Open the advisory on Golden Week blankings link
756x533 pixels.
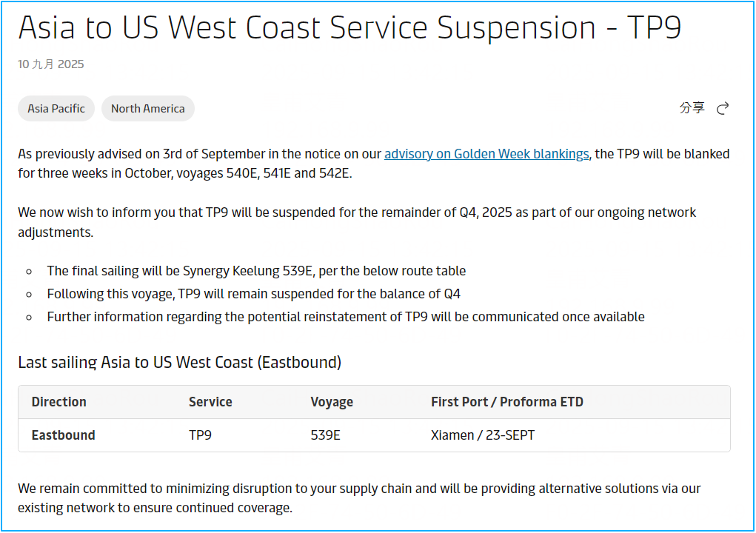pos(486,154)
